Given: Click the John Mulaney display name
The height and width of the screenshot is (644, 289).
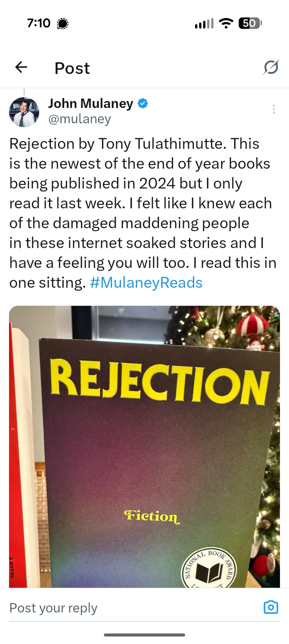Looking at the screenshot, I should [91, 103].
